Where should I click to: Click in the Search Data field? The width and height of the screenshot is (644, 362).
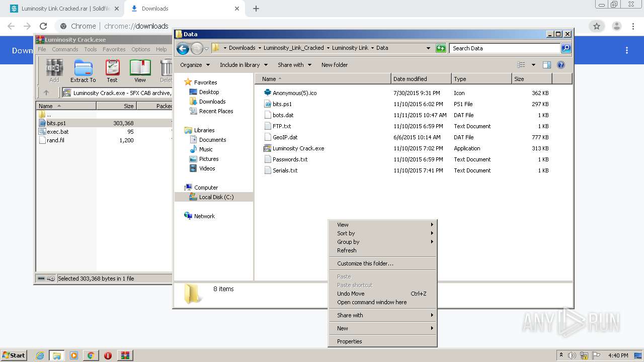pos(504,48)
